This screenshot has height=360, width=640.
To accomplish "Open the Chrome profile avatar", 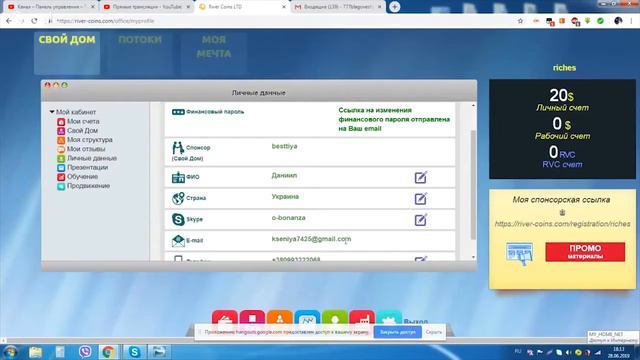I will tap(618, 21).
